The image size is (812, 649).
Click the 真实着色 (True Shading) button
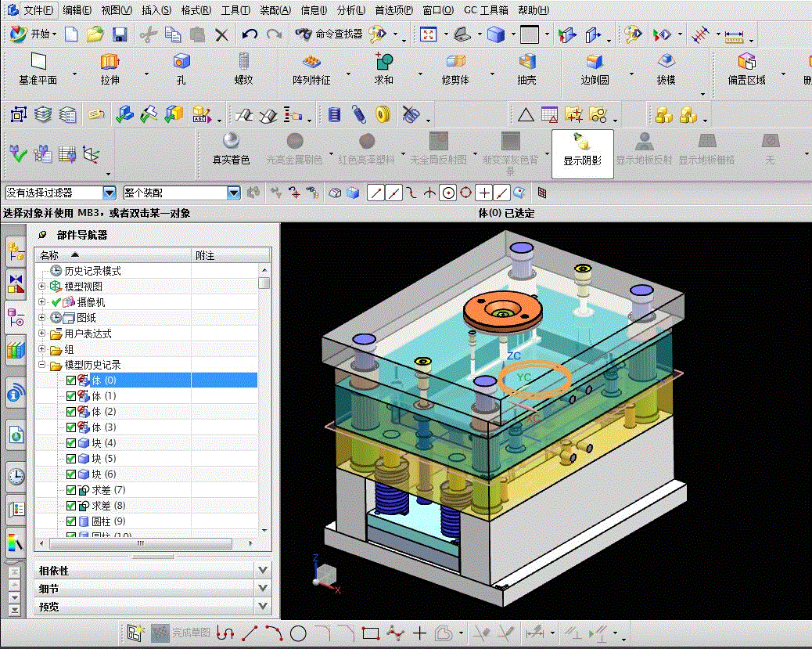231,150
